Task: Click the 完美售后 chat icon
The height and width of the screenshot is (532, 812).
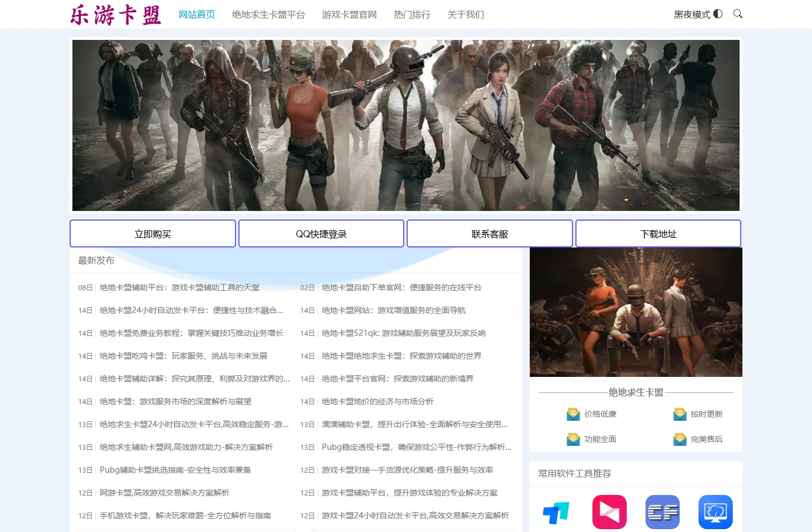Action: coord(680,439)
